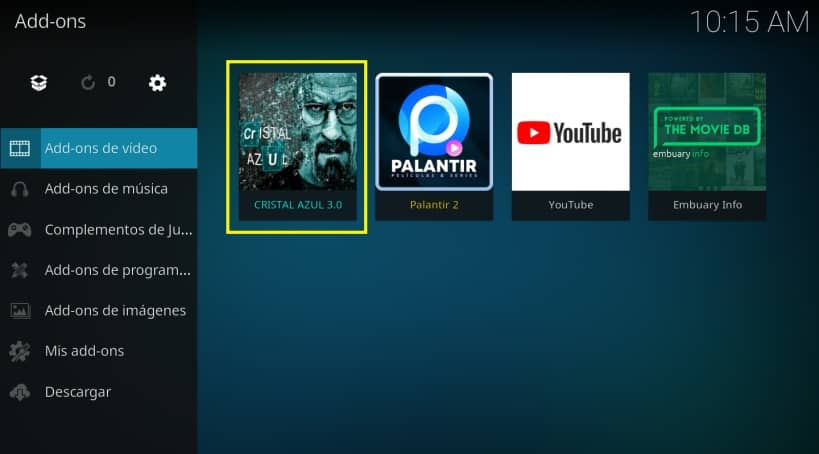Click the updates refresh icon

[88, 83]
